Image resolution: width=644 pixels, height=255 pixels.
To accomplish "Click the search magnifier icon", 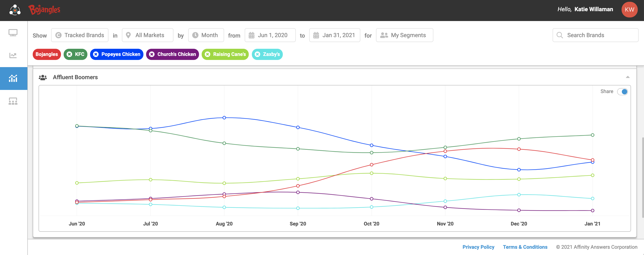I will click(x=560, y=35).
